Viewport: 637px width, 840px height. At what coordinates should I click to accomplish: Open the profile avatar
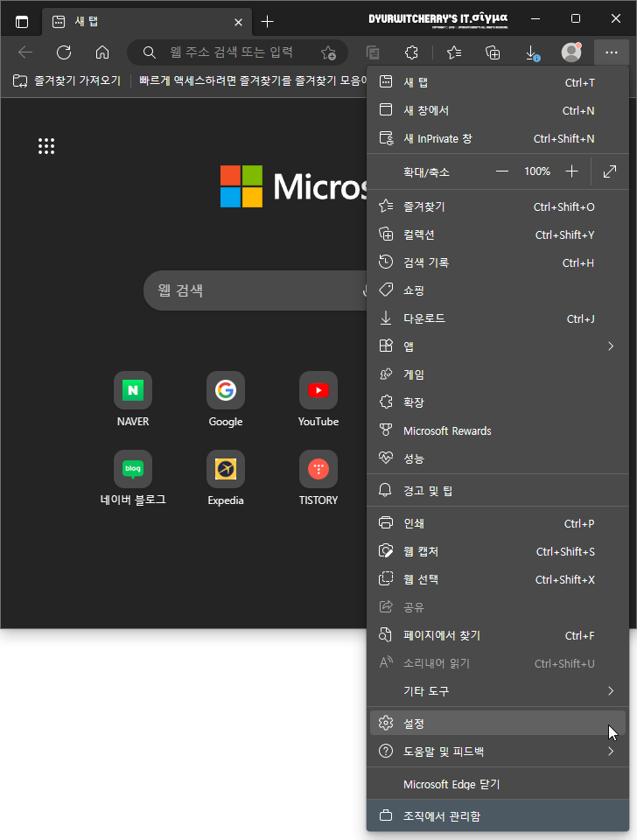[571, 52]
